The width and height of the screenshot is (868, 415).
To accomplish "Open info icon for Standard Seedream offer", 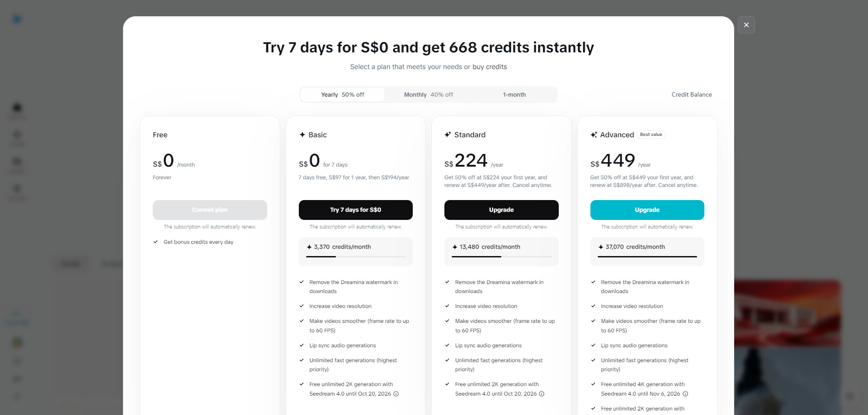I will click(542, 394).
